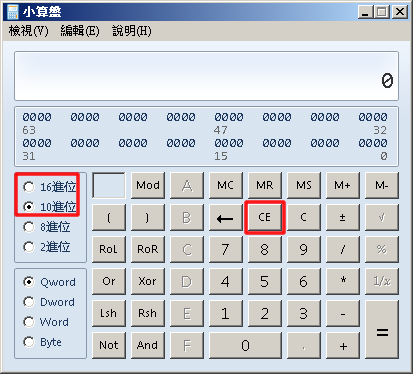Image resolution: width=413 pixels, height=374 pixels.
Task: Click the MS memory store button
Action: (304, 185)
